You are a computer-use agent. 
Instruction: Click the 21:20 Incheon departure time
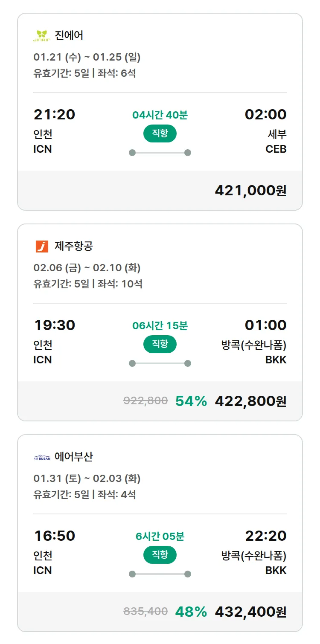point(54,114)
